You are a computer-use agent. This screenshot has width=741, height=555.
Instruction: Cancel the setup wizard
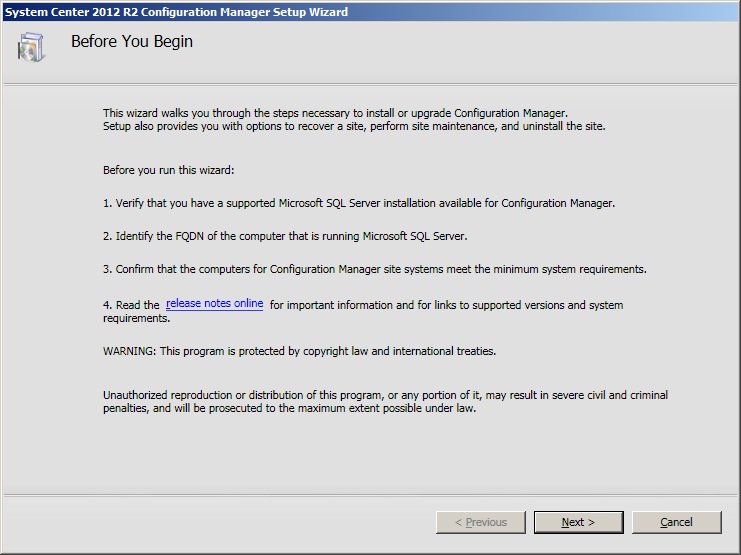pyautogui.click(x=676, y=522)
